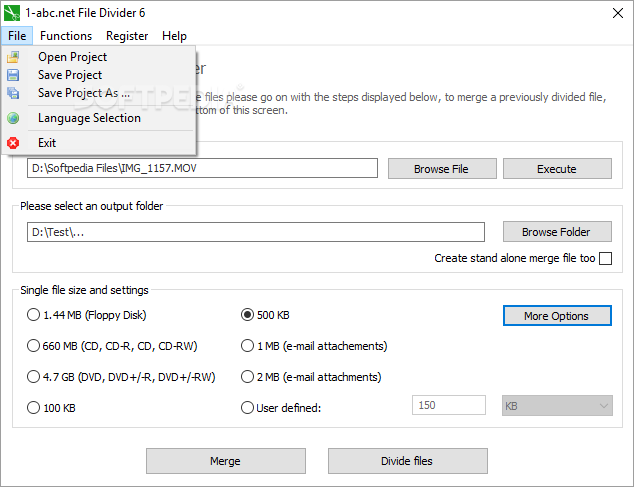Click the red Exit icon

point(13,143)
